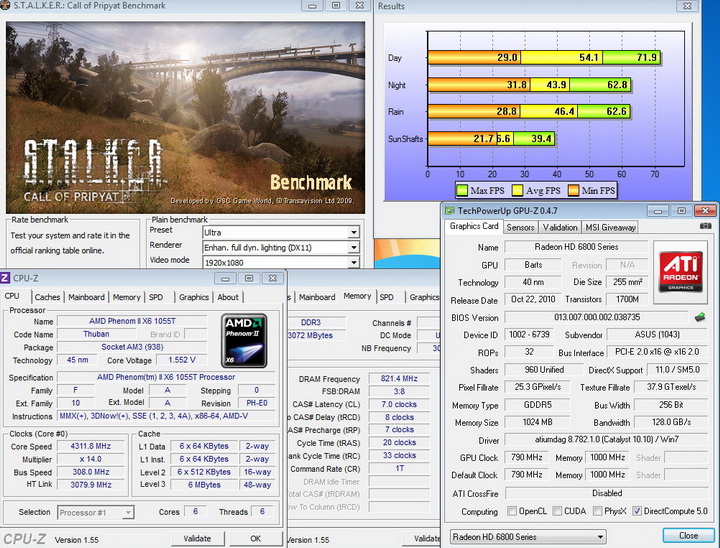Minimize the front CPU-Z window

coord(225,278)
